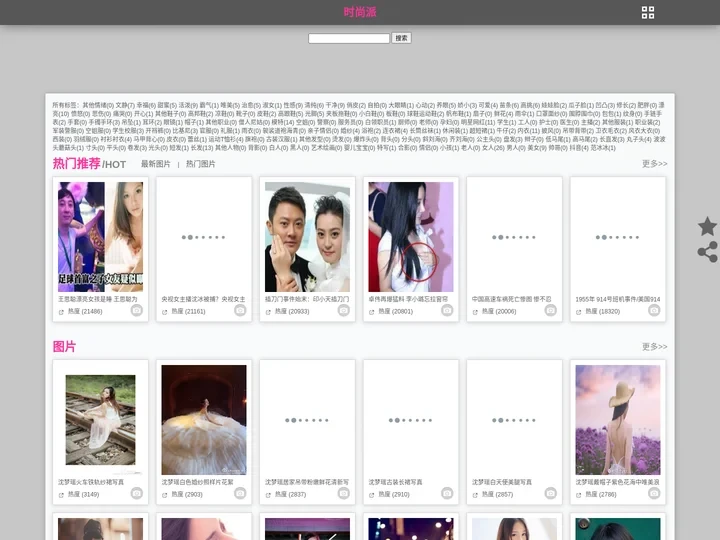Open 沈梦瑶火车铁轨纱裙写真 title
This screenshot has height=540, width=720.
coord(91,482)
